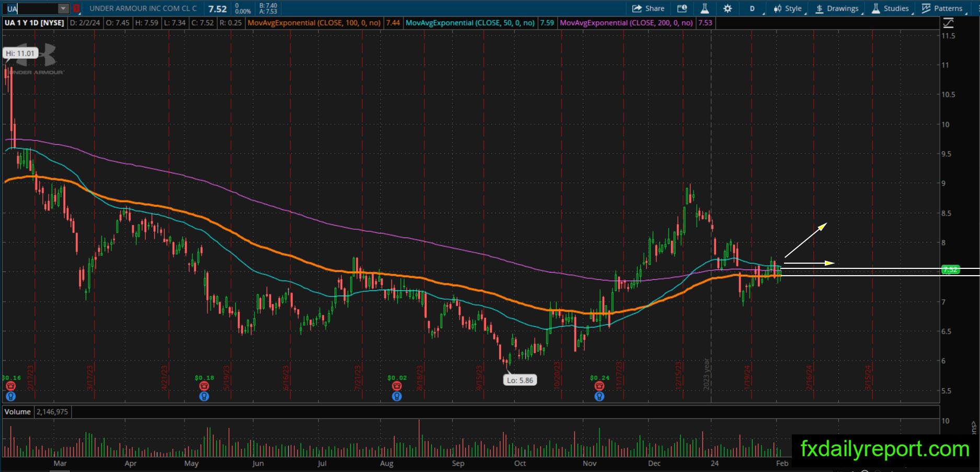The height and width of the screenshot is (472, 980).
Task: Click the 2/16/24 expiration date marker
Action: [x=810, y=377]
